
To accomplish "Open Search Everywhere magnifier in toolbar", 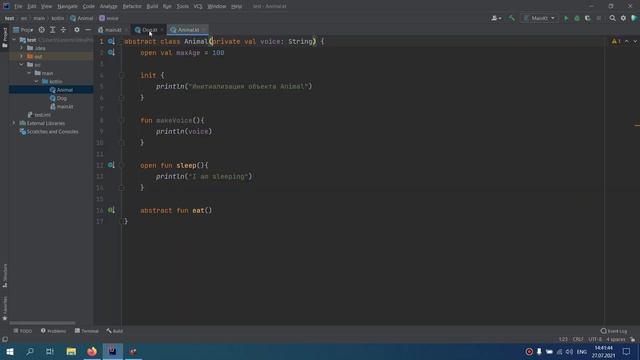I will [x=612, y=18].
